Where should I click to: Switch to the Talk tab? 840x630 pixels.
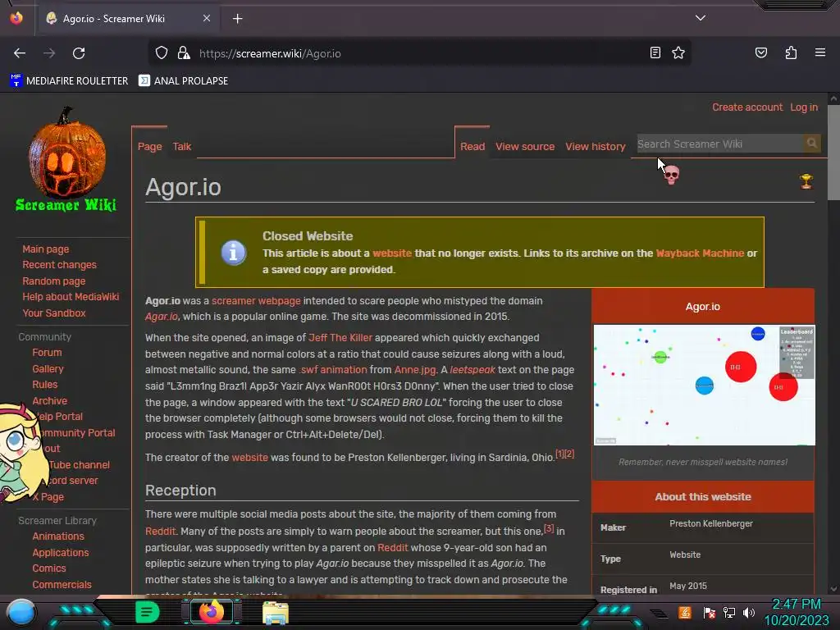pos(181,146)
